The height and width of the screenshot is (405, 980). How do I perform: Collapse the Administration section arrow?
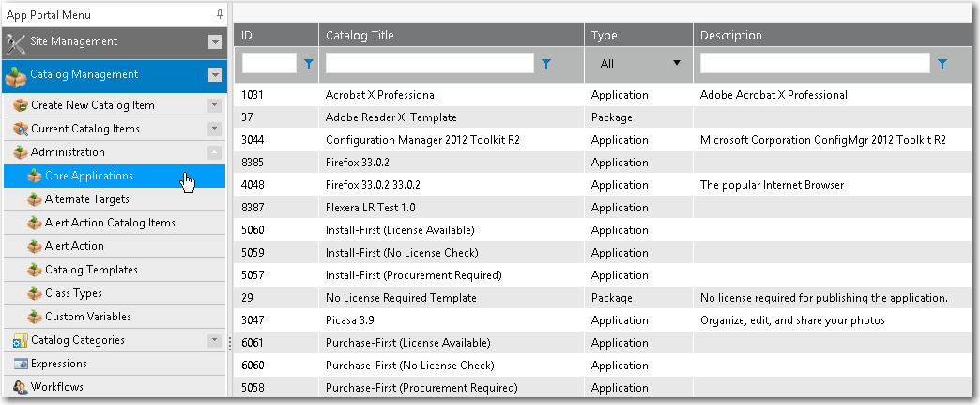pos(215,152)
